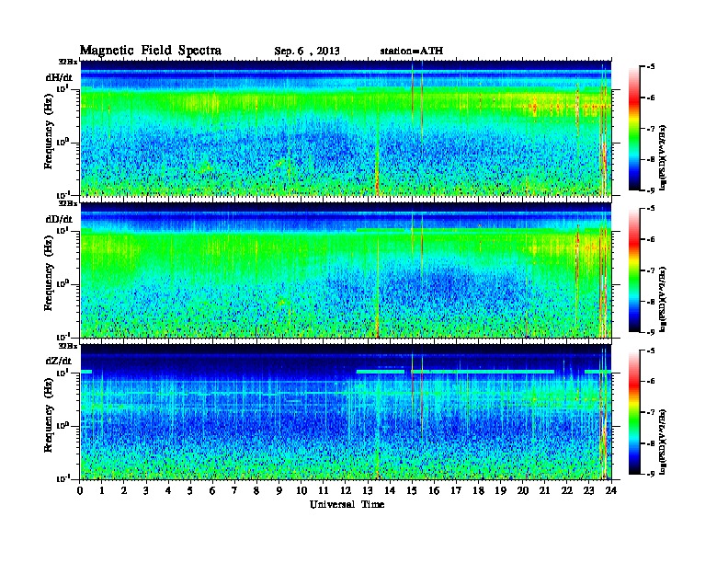Click the dD/dt spectrogram plot
The width and height of the screenshot is (728, 563).
(346, 270)
